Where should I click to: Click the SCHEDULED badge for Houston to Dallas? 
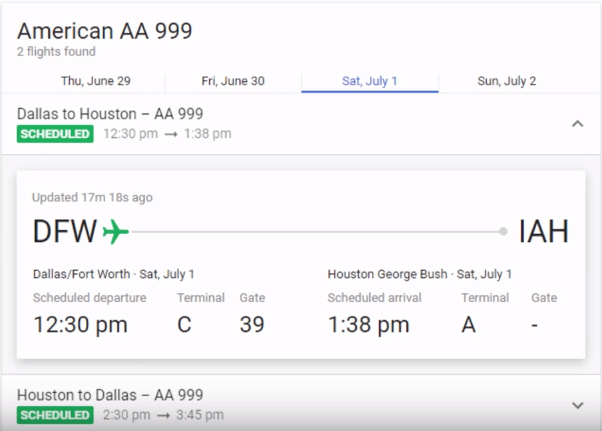tap(55, 415)
